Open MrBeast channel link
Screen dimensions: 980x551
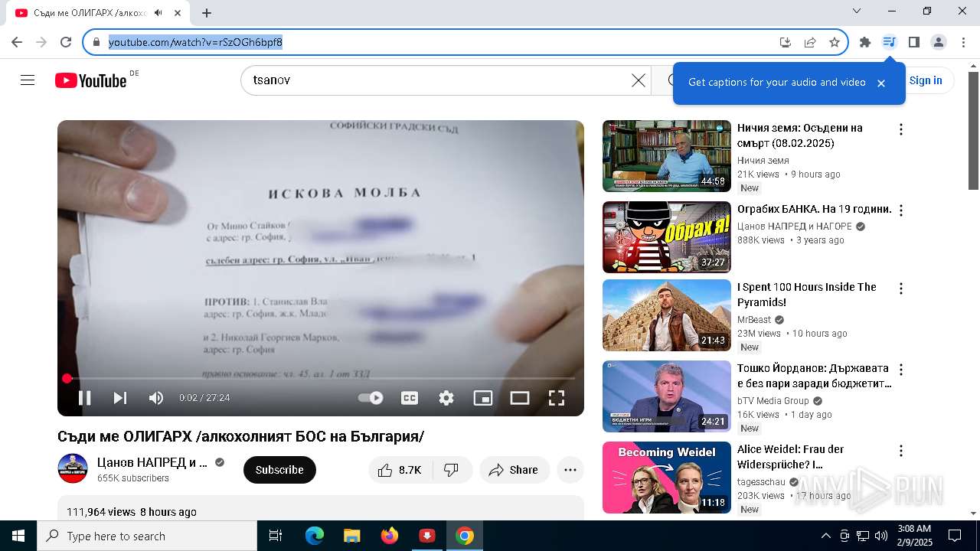754,320
